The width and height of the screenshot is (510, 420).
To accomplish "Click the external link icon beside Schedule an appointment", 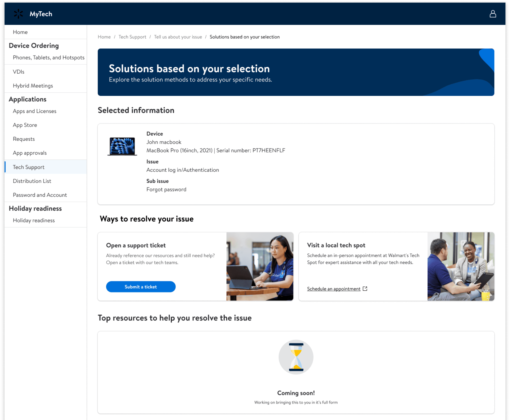I will [365, 289].
